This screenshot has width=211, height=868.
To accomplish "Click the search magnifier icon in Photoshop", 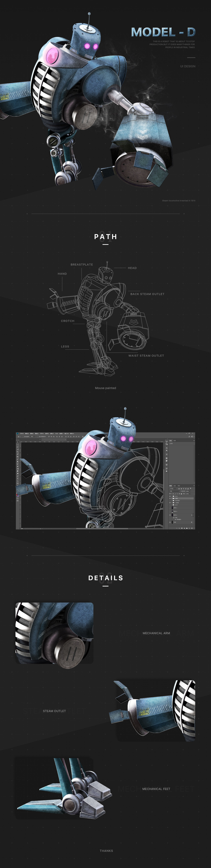I will [189, 437].
